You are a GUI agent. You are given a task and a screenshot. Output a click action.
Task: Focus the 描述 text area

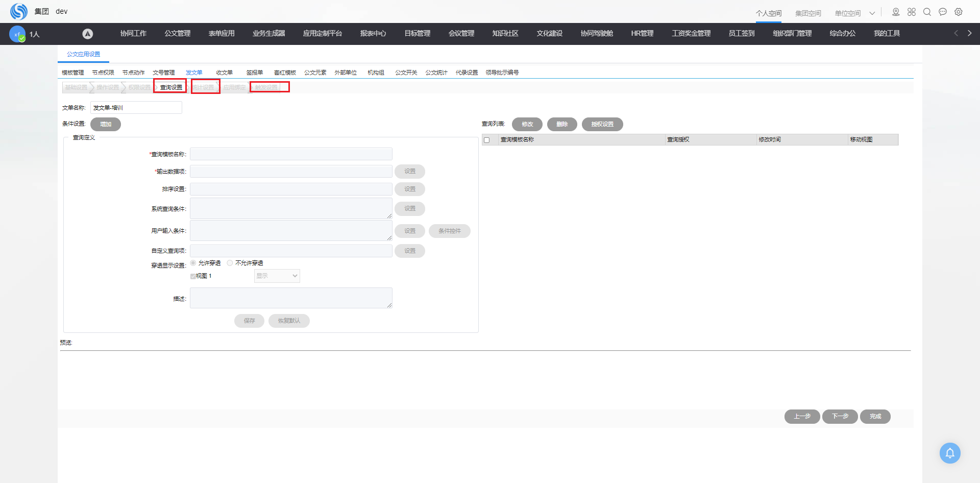[291, 298]
